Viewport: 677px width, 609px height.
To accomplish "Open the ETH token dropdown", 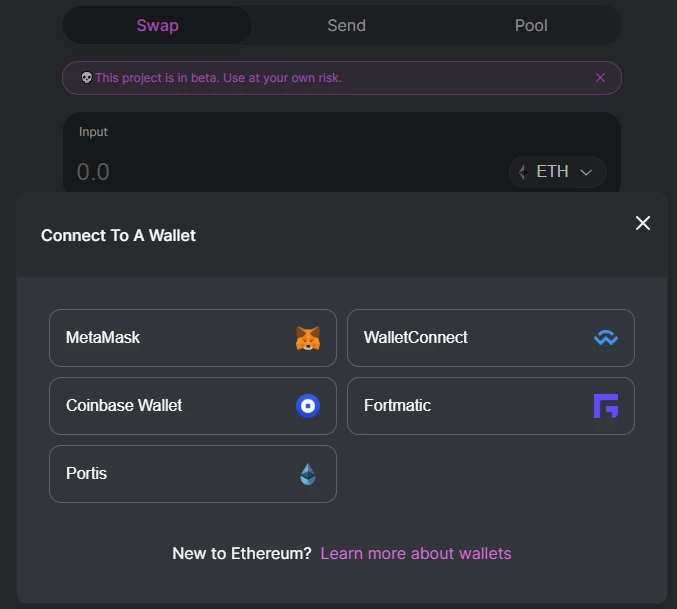I will [558, 172].
